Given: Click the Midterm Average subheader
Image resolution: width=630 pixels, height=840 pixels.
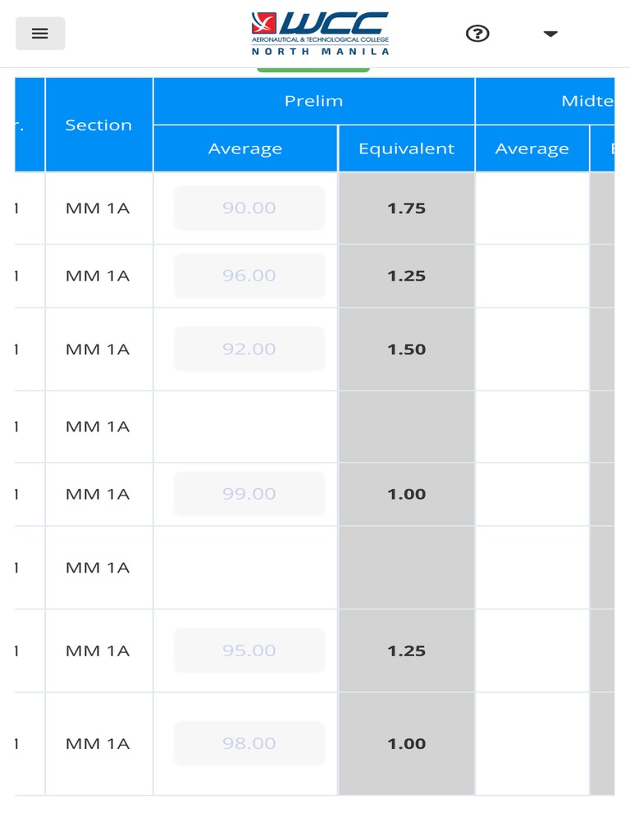Looking at the screenshot, I should pyautogui.click(x=532, y=148).
